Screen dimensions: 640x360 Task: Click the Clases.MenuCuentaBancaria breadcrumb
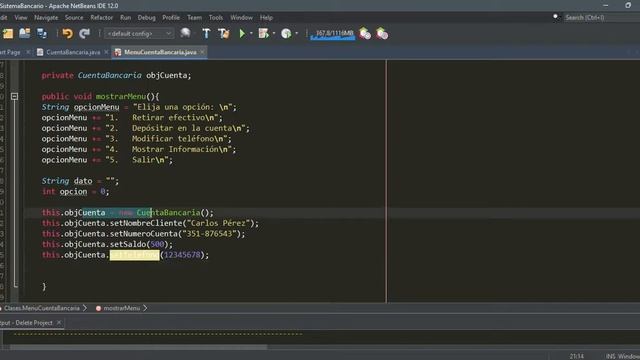point(42,308)
